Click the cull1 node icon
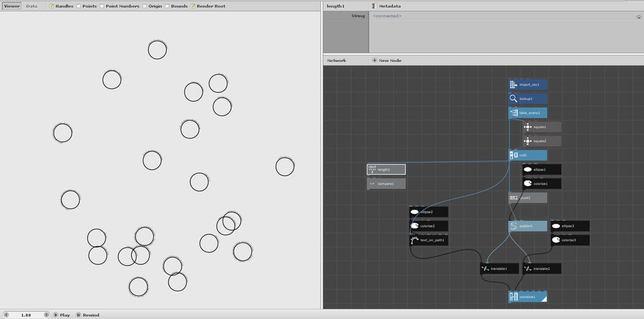The height and width of the screenshot is (319, 644). [513, 155]
